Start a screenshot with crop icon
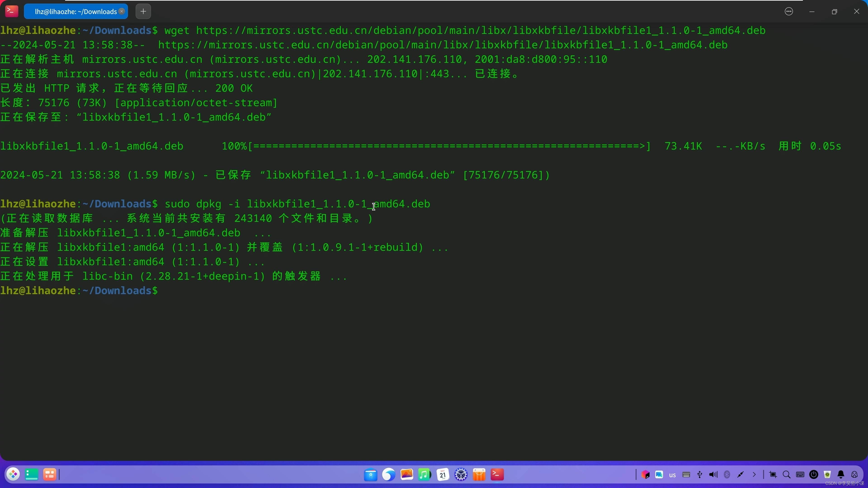Viewport: 868px width, 488px height. point(773,474)
